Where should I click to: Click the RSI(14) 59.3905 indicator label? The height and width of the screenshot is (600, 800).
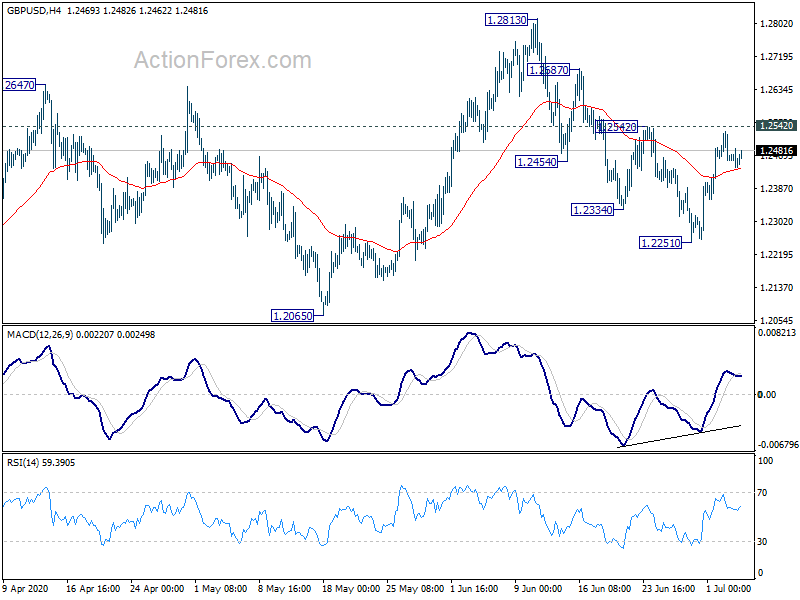pos(41,463)
